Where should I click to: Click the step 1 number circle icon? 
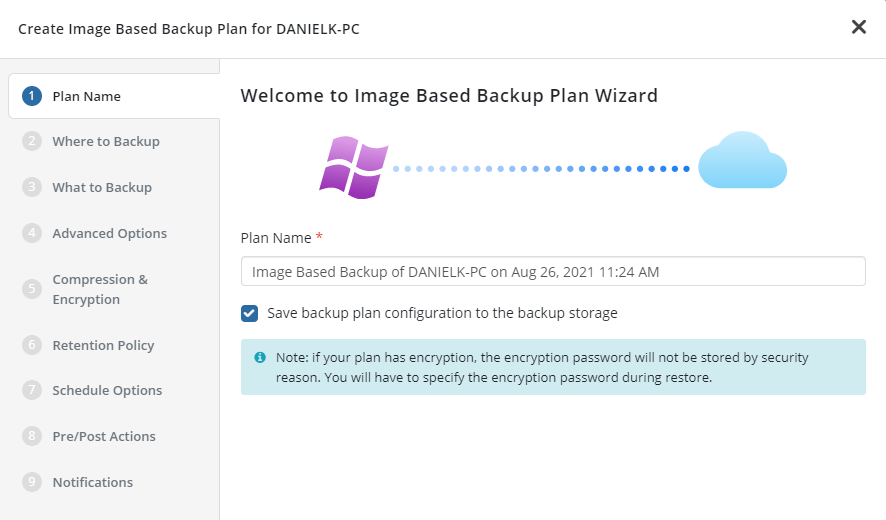point(32,97)
